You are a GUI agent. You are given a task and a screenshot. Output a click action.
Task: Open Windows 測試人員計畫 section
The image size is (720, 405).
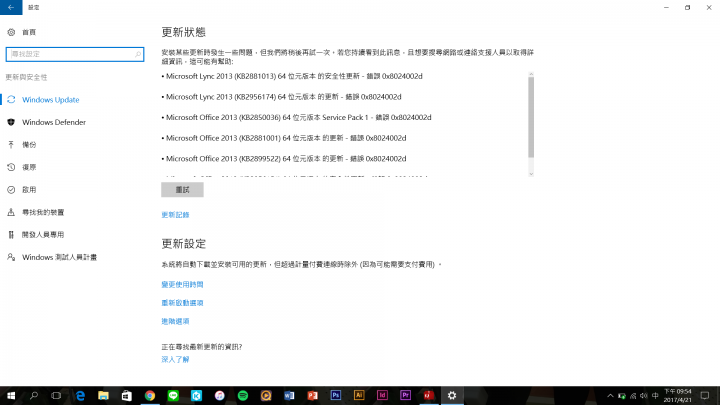[x=59, y=257]
